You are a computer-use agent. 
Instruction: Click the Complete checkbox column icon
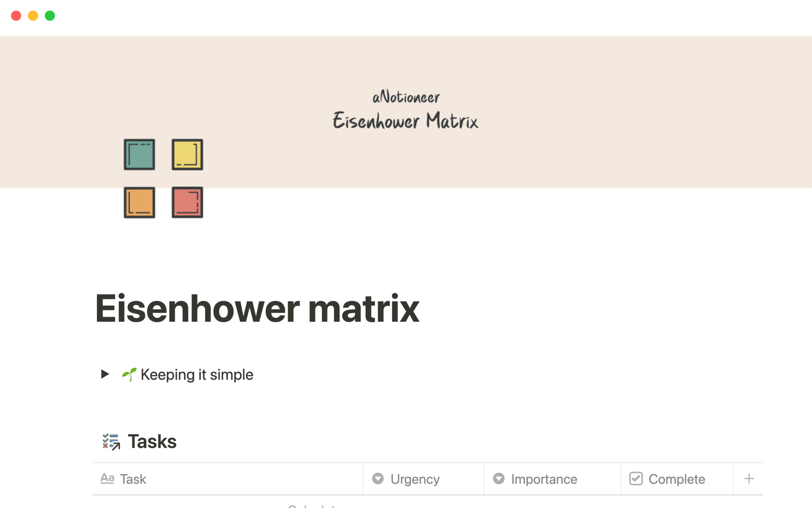click(636, 479)
